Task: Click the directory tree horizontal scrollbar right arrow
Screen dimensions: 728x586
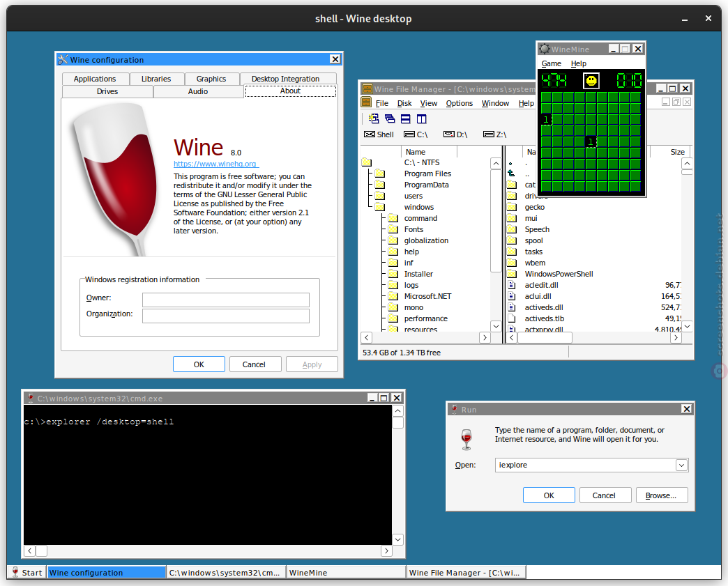Action: click(485, 338)
